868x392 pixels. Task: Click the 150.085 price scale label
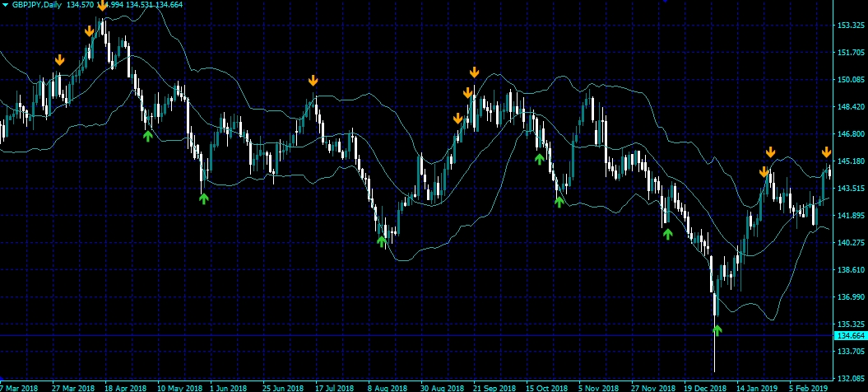click(851, 80)
